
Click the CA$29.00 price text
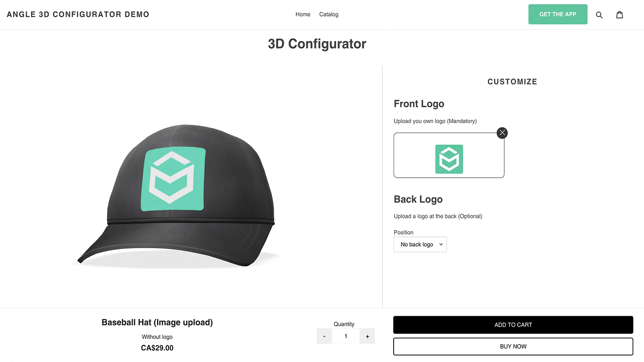pos(157,348)
